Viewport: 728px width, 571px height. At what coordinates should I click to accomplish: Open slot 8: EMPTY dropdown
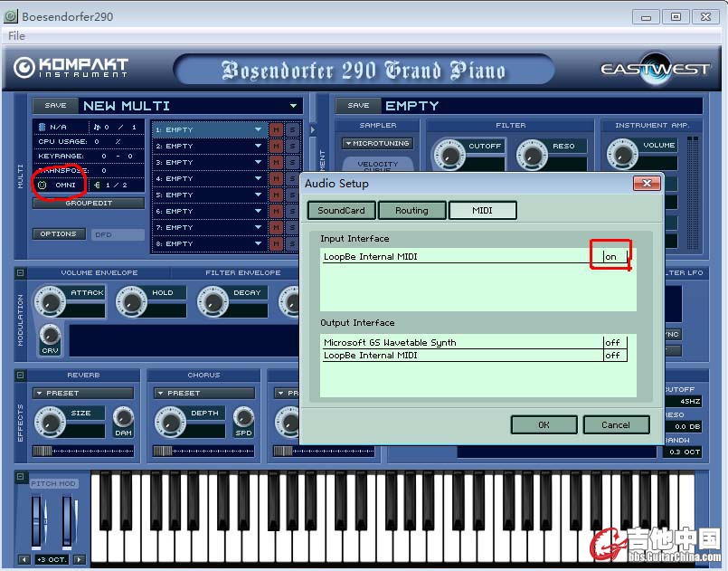click(258, 243)
